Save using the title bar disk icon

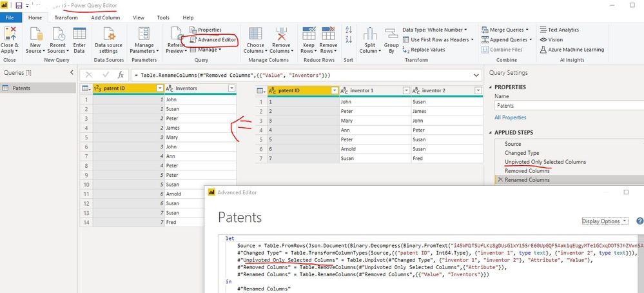[19, 5]
